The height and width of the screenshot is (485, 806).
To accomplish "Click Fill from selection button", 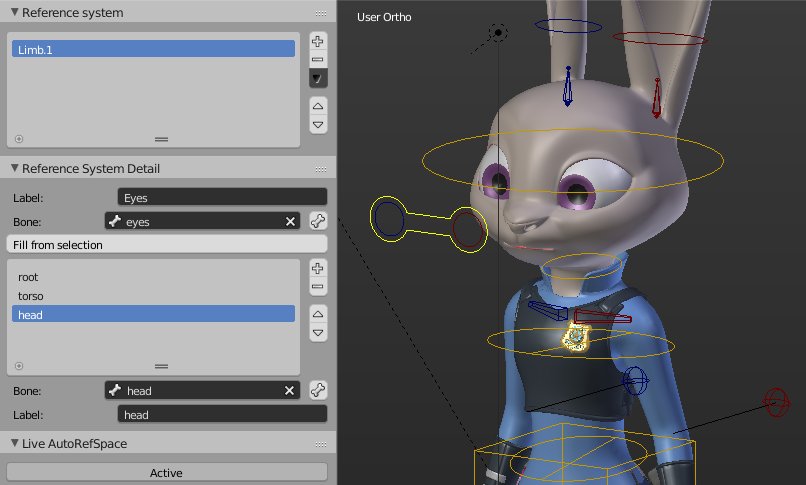I will point(167,245).
